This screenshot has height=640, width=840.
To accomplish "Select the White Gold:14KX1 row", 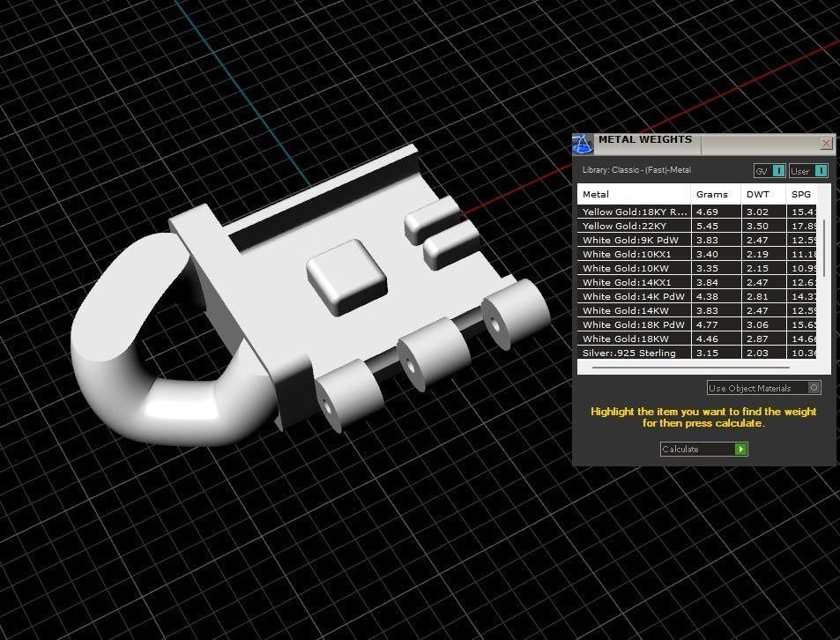I will click(x=696, y=282).
